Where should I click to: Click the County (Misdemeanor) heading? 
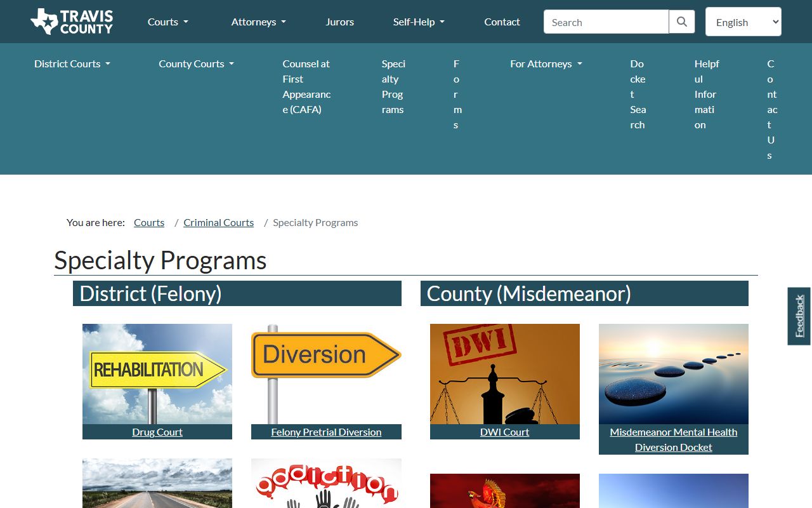[x=584, y=293]
